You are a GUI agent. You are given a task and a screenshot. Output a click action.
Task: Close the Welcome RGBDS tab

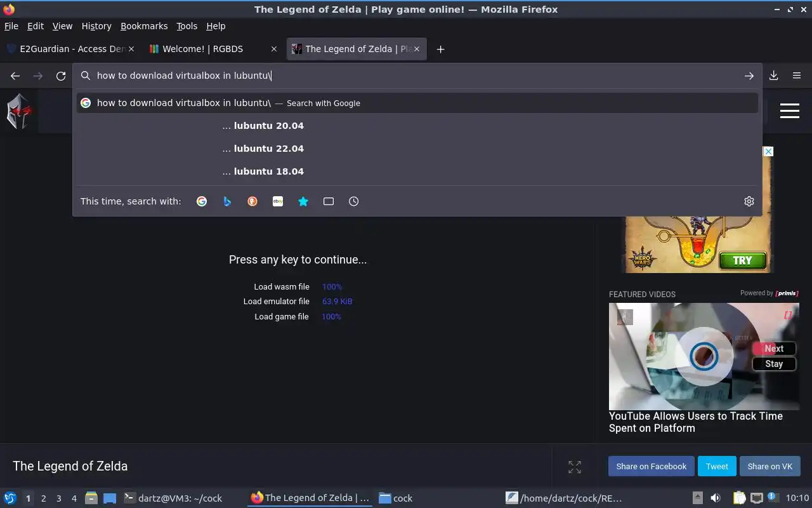[x=274, y=49]
